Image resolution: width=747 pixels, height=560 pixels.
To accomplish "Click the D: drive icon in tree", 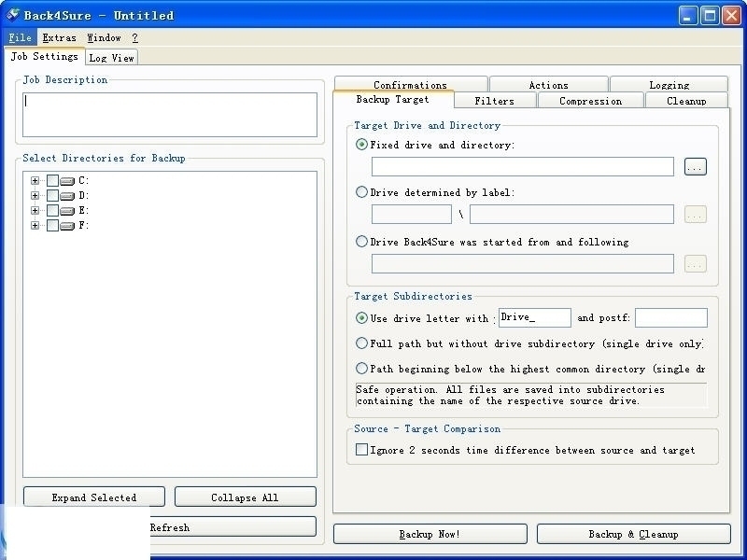I will click(x=67, y=196).
